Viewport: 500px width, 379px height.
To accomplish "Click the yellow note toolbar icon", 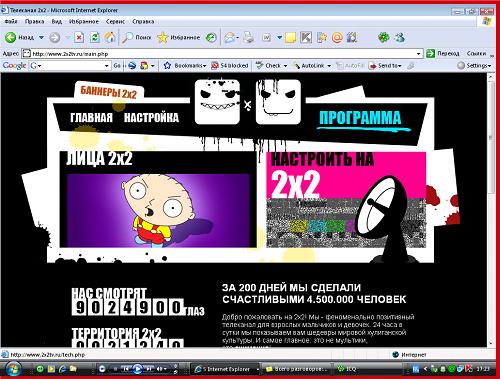I will point(290,37).
